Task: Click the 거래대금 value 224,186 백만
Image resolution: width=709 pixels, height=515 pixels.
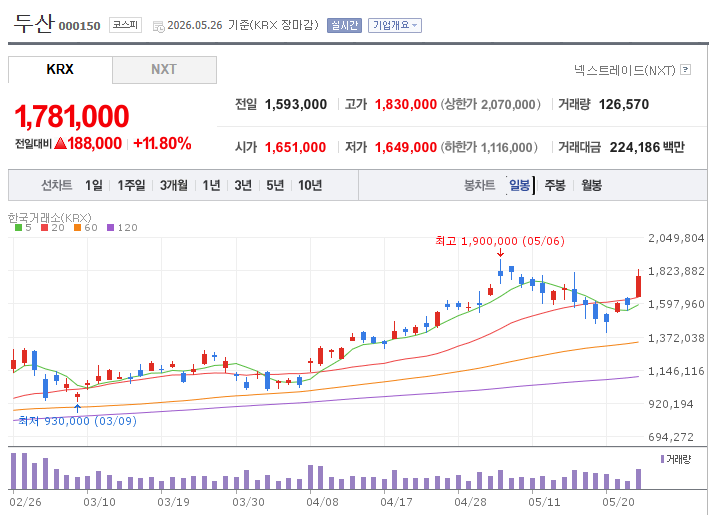Action: (x=647, y=147)
